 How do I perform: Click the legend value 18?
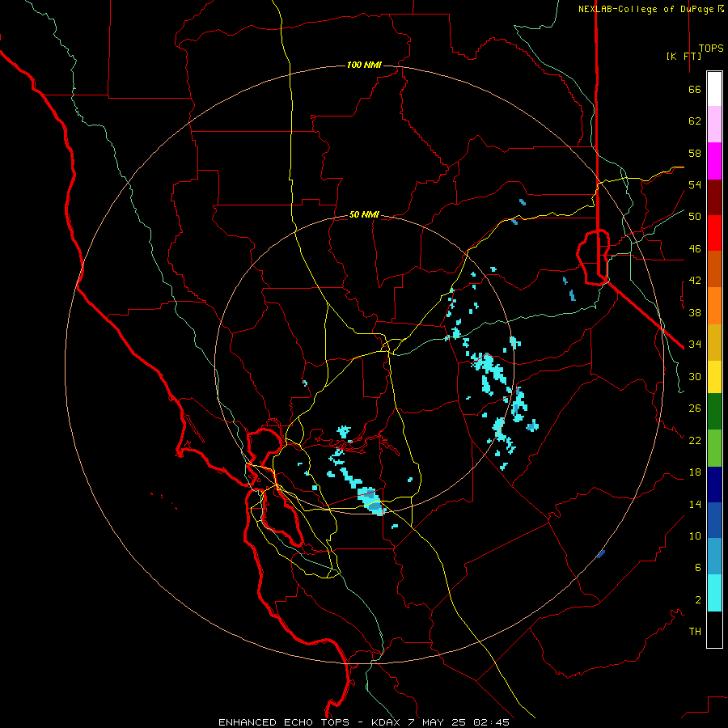click(x=695, y=472)
